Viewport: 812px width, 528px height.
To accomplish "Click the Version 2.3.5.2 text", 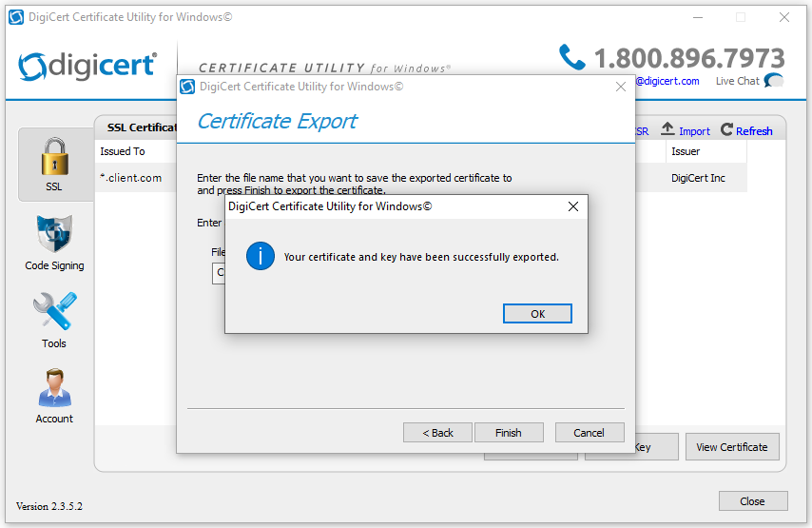I will 49,506.
